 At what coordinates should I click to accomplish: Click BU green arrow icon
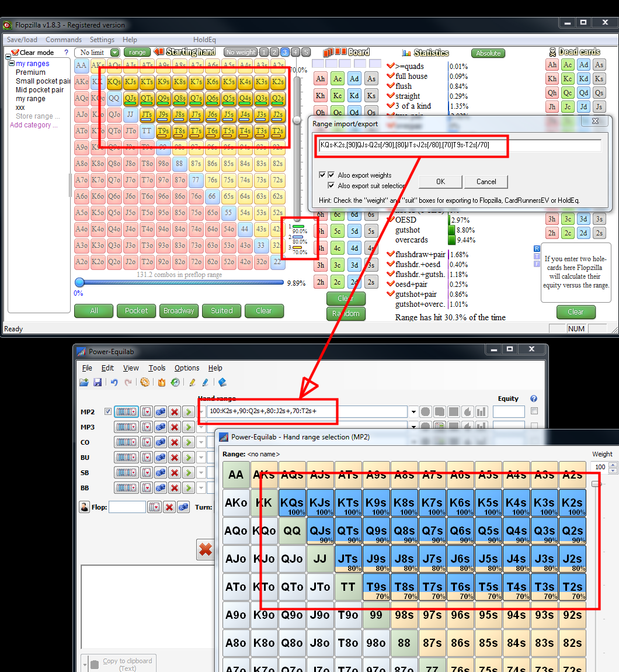coord(189,458)
